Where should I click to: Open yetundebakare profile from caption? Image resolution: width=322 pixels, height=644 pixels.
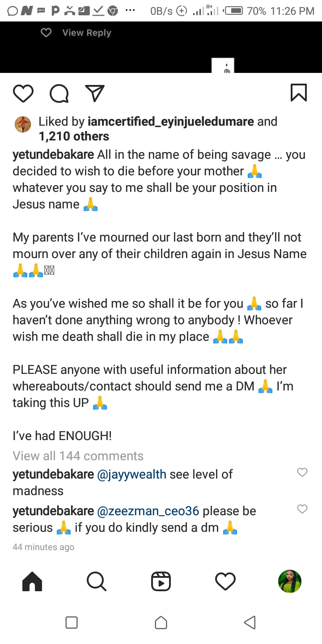coord(53,155)
